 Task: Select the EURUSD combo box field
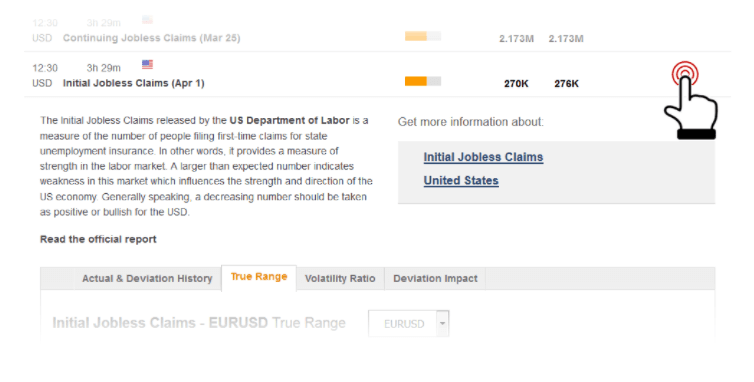coord(409,323)
